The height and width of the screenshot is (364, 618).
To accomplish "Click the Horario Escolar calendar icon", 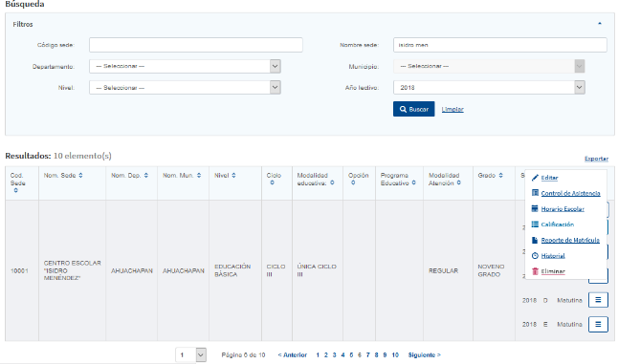I will (x=535, y=208).
